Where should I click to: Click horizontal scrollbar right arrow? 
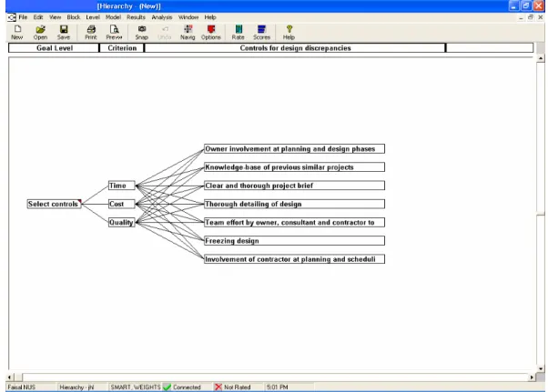pos(532,377)
